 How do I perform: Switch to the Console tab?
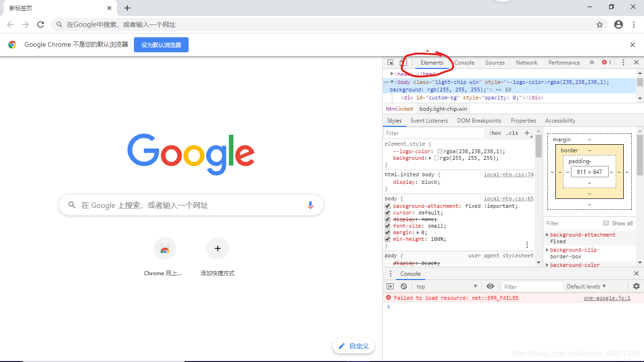click(x=464, y=63)
